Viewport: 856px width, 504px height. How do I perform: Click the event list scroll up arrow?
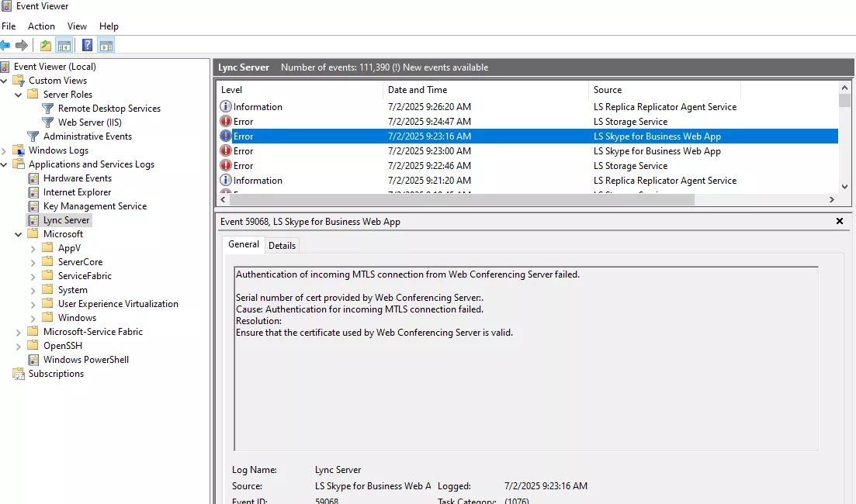[844, 88]
